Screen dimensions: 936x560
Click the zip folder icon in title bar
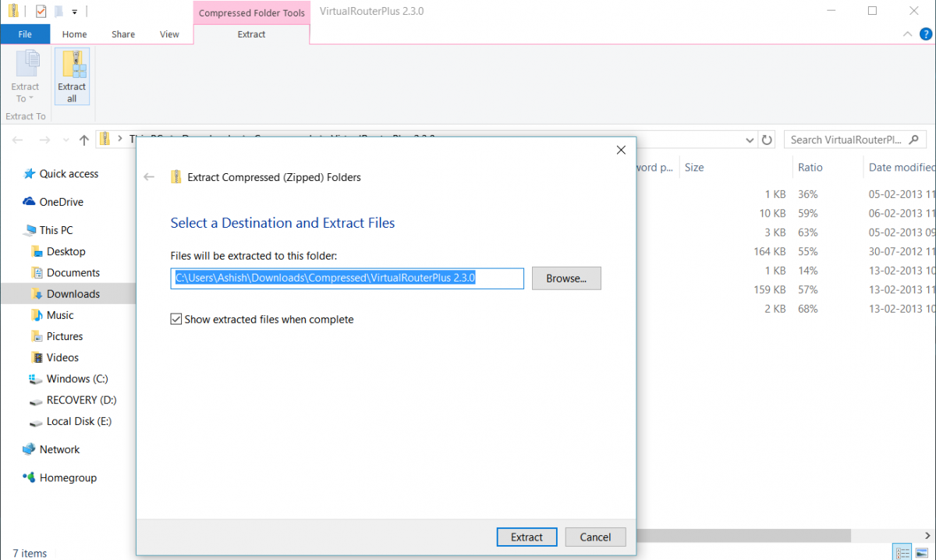coord(14,11)
